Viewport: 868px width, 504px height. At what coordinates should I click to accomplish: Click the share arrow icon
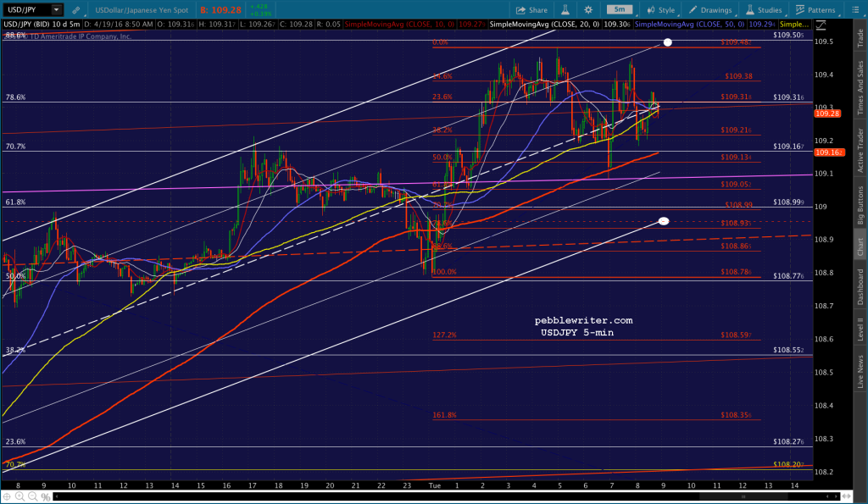[x=520, y=10]
